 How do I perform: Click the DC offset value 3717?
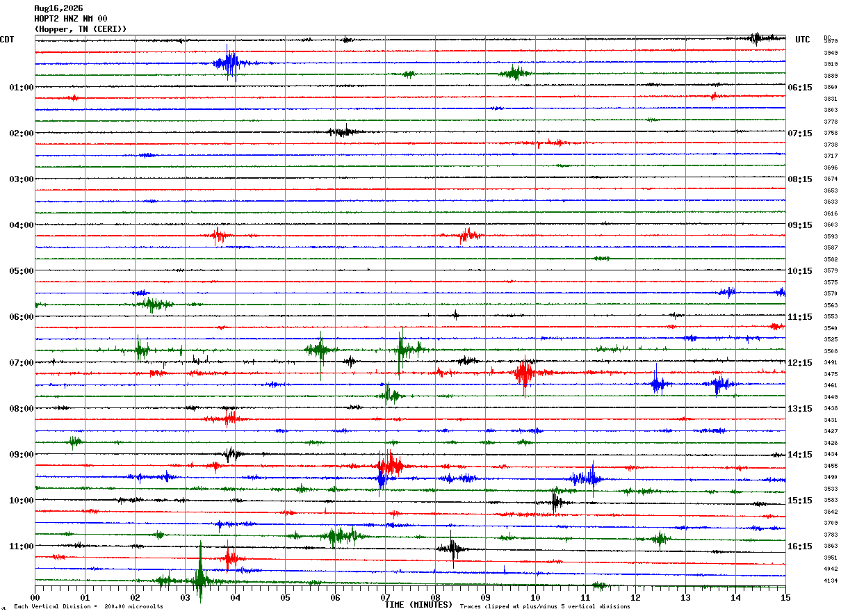pos(831,156)
